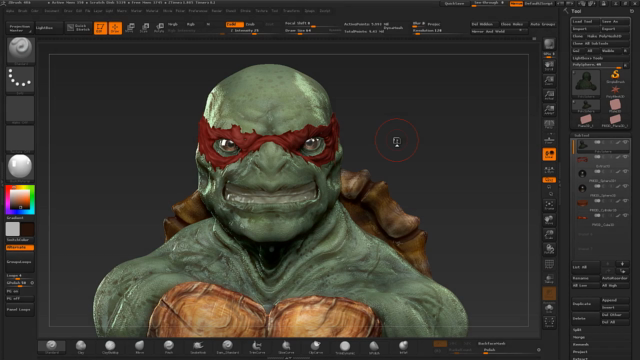Toggle Edit mode button
Viewport: 640px width, 360px height.
[x=100, y=28]
